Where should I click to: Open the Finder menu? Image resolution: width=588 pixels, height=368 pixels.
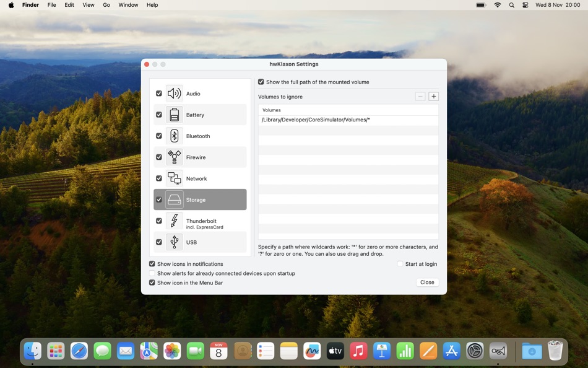(x=30, y=5)
